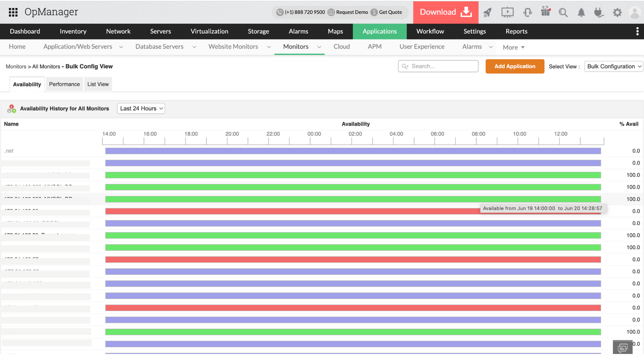This screenshot has width=644, height=362.
Task: Click the rocket quick-start icon
Action: 487,12
